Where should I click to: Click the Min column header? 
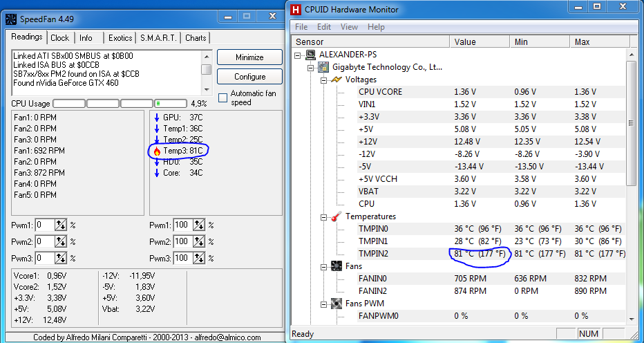point(540,42)
